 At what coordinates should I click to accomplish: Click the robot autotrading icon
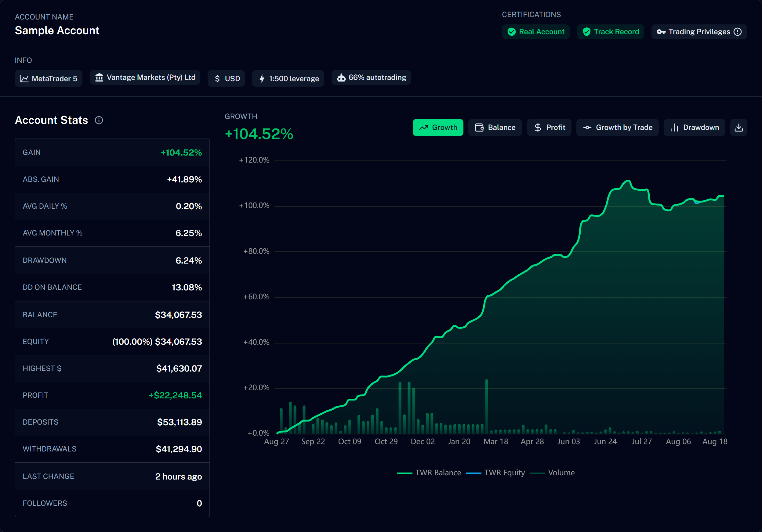pos(341,77)
